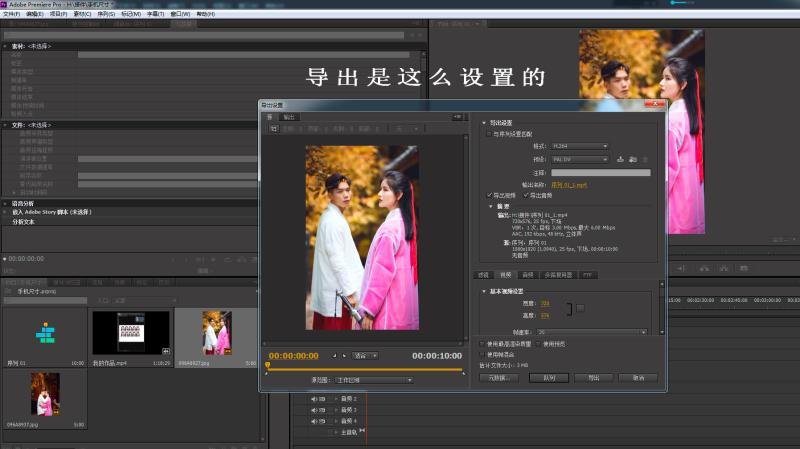Switch to the 滤镜 tab
The width and height of the screenshot is (800, 449).
click(x=483, y=275)
